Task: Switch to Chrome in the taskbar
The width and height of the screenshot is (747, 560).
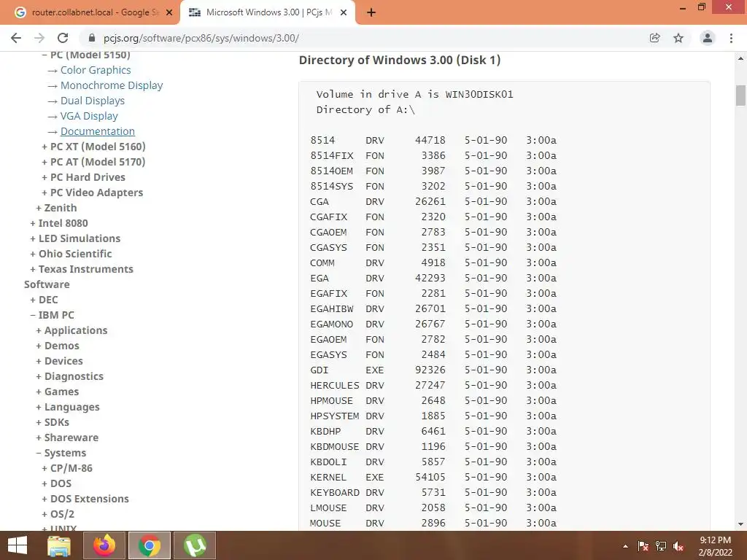Action: (150, 545)
